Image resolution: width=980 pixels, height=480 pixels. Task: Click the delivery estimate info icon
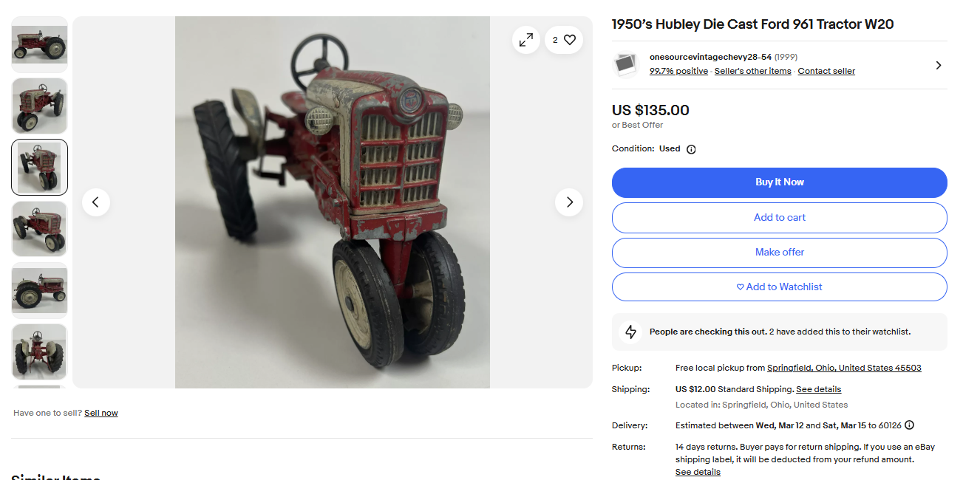pos(909,425)
